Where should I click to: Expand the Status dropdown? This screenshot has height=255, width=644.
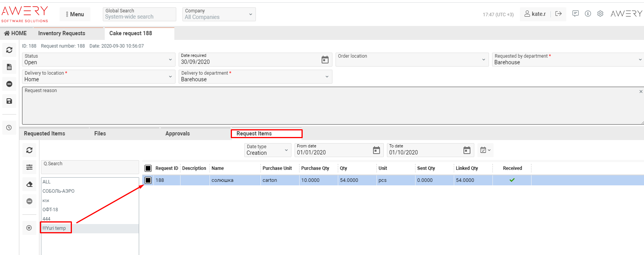pyautogui.click(x=99, y=60)
